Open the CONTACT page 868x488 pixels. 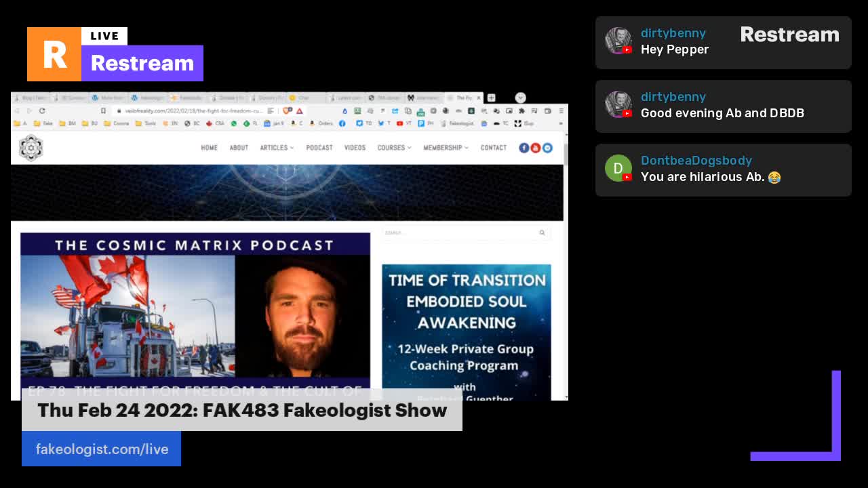click(x=494, y=148)
